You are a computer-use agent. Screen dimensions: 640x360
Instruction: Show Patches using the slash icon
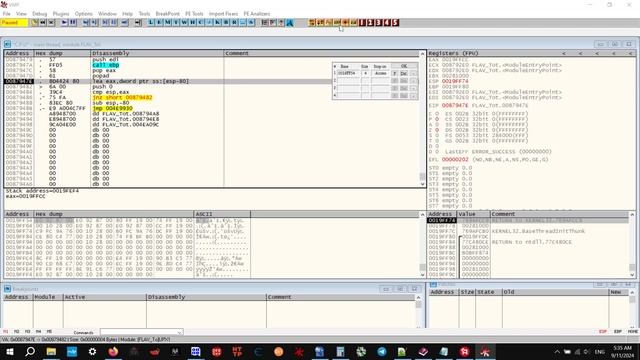[209, 22]
